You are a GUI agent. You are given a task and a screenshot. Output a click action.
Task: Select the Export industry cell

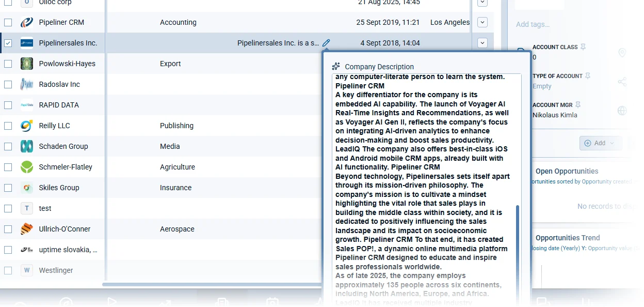(x=170, y=64)
